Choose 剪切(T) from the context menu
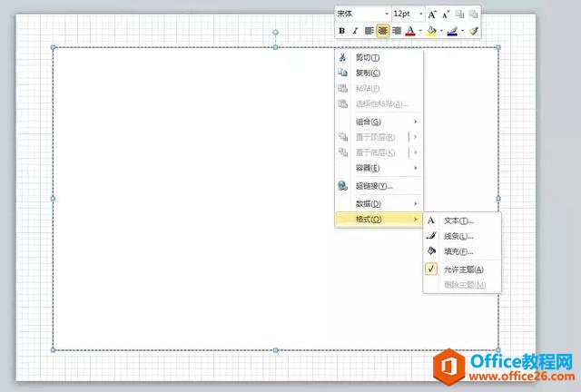 (x=379, y=57)
